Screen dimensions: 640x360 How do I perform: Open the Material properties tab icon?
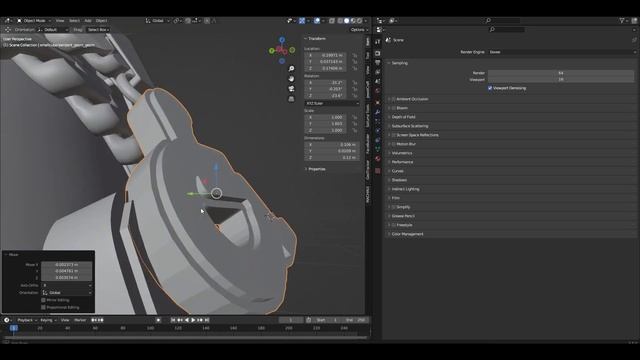pyautogui.click(x=378, y=159)
